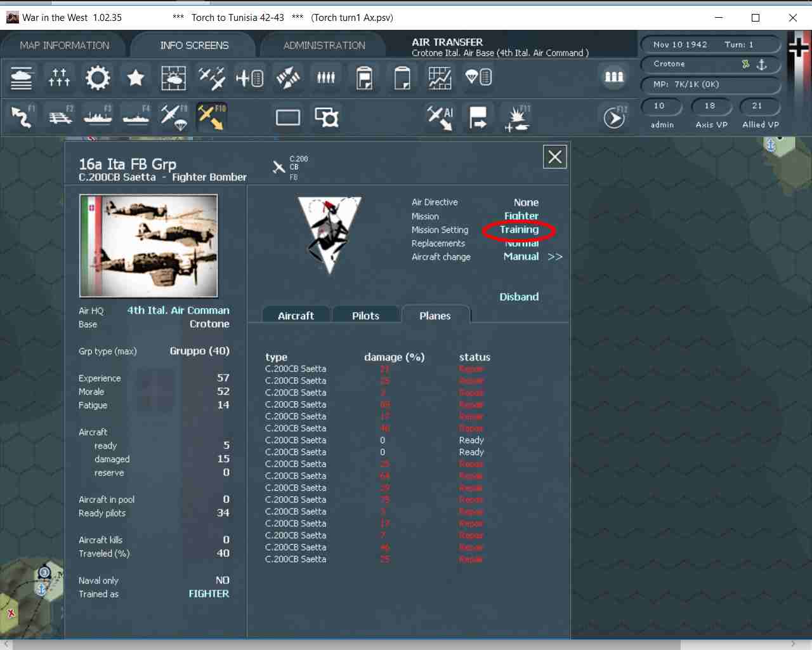Open the gear production icon
Viewport: 812px width, 650px height.
point(98,77)
